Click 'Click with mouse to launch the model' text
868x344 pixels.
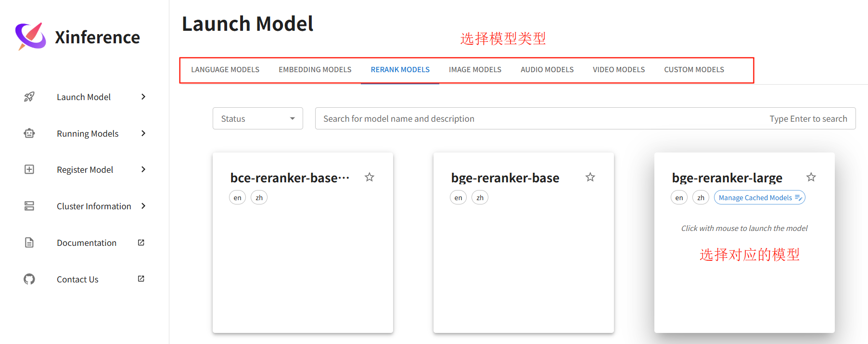pos(744,228)
